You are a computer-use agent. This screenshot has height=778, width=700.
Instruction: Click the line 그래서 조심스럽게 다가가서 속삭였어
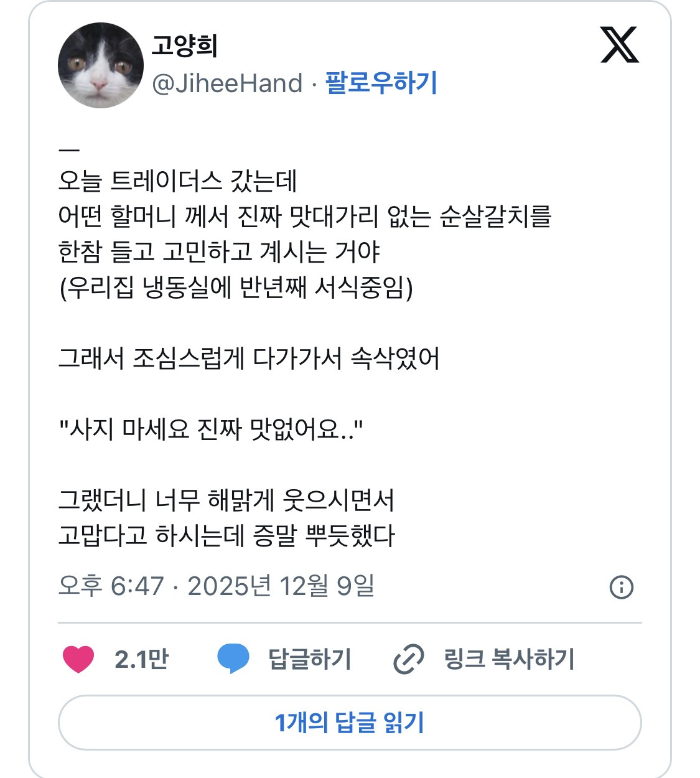tap(249, 359)
